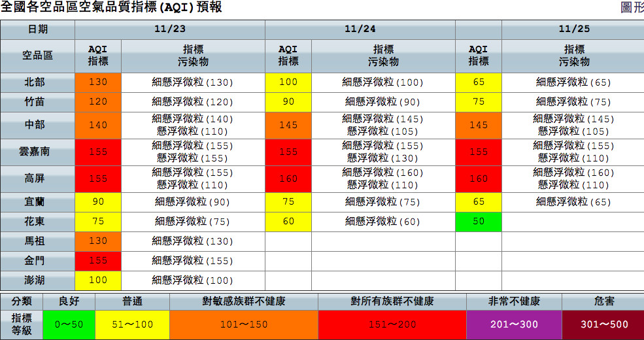The height and width of the screenshot is (340, 644).
Task: Click the 11/25 date column header
Action: click(573, 29)
